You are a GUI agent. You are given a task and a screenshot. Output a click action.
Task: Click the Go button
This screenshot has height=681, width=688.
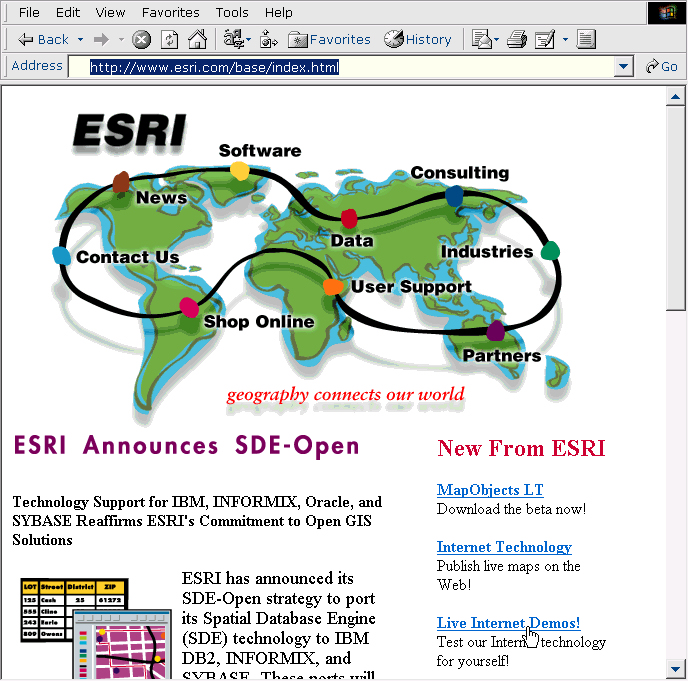(x=662, y=67)
